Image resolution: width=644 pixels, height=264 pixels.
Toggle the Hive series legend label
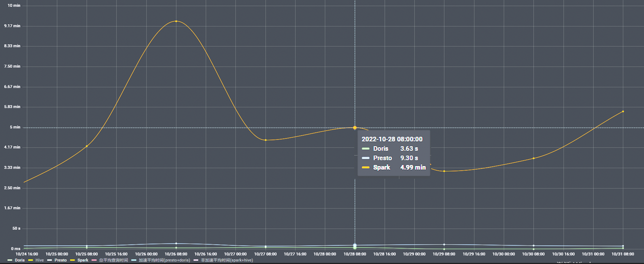(x=39, y=260)
